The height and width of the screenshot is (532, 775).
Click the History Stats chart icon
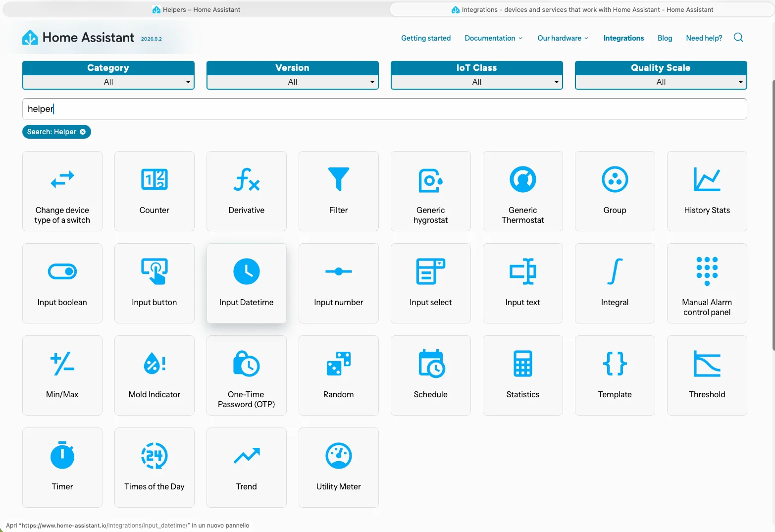tap(707, 179)
